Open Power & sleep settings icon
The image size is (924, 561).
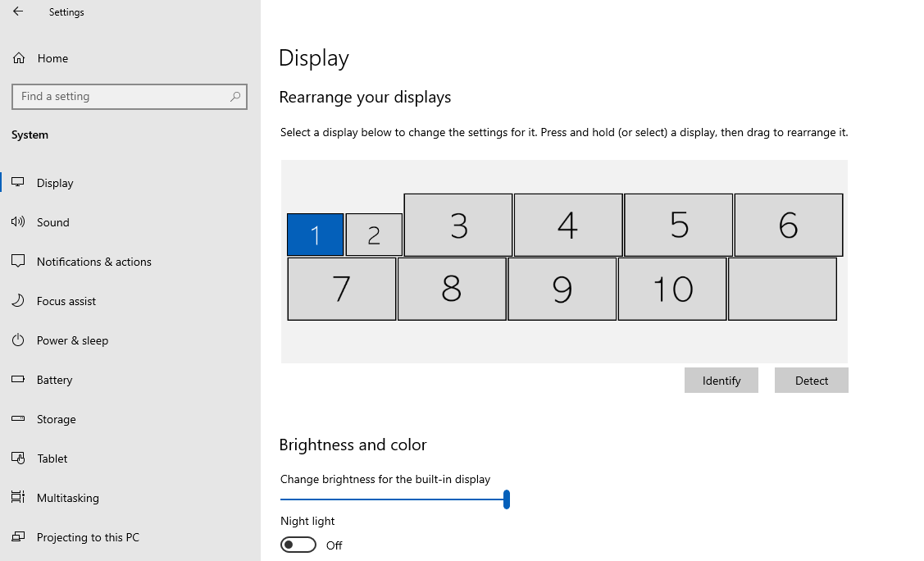click(18, 340)
